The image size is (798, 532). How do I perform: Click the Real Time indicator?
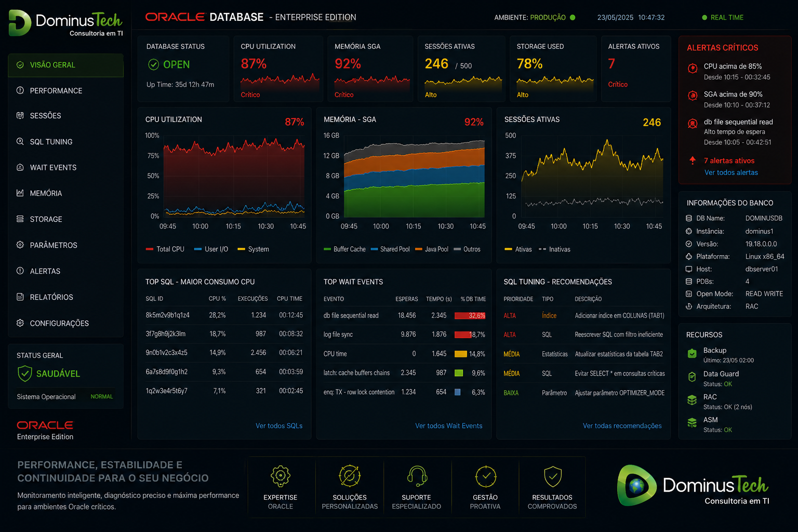click(x=723, y=18)
